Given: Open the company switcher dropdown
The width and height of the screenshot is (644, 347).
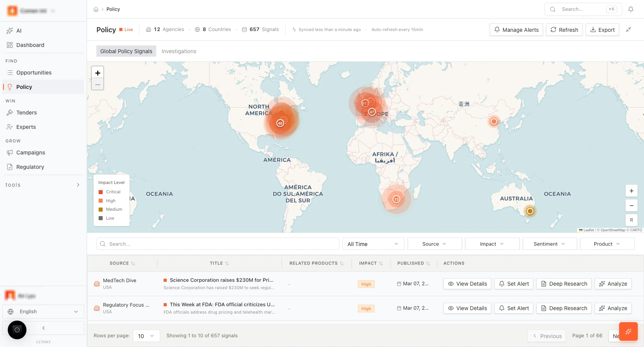Looking at the screenshot, I should coord(32,11).
